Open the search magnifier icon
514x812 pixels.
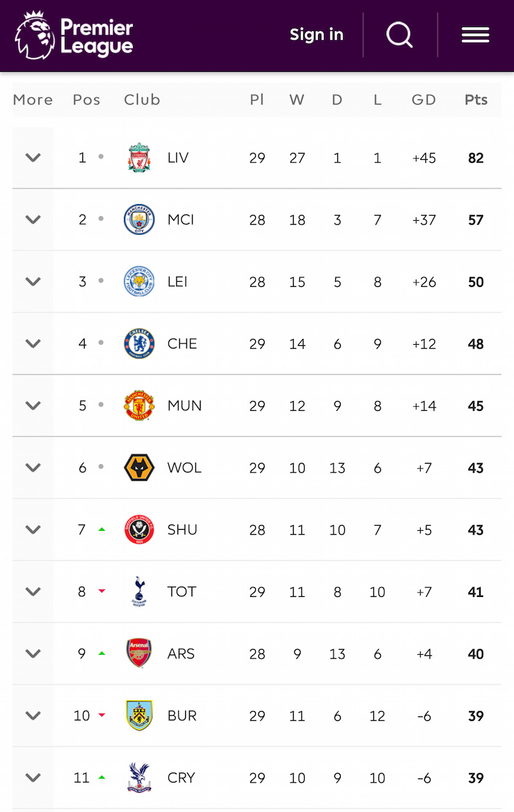(400, 35)
